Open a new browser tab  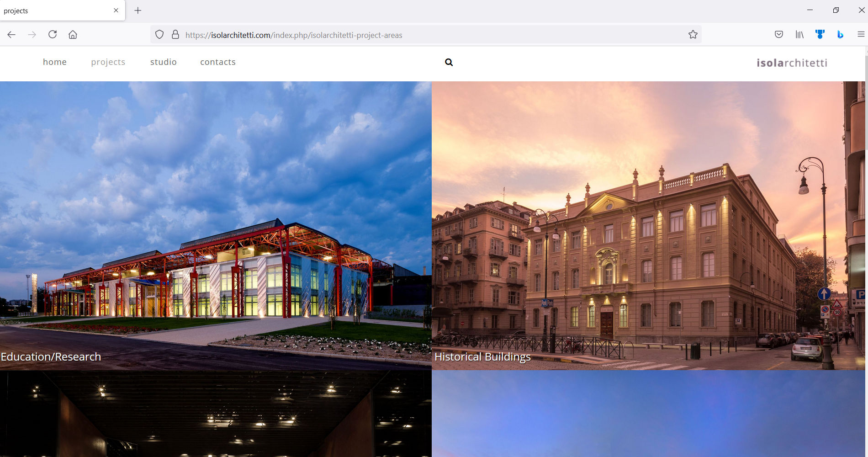(138, 11)
